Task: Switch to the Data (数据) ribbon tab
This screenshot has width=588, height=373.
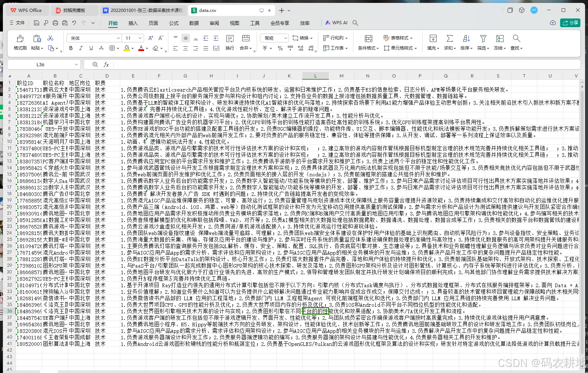Action: point(194,23)
